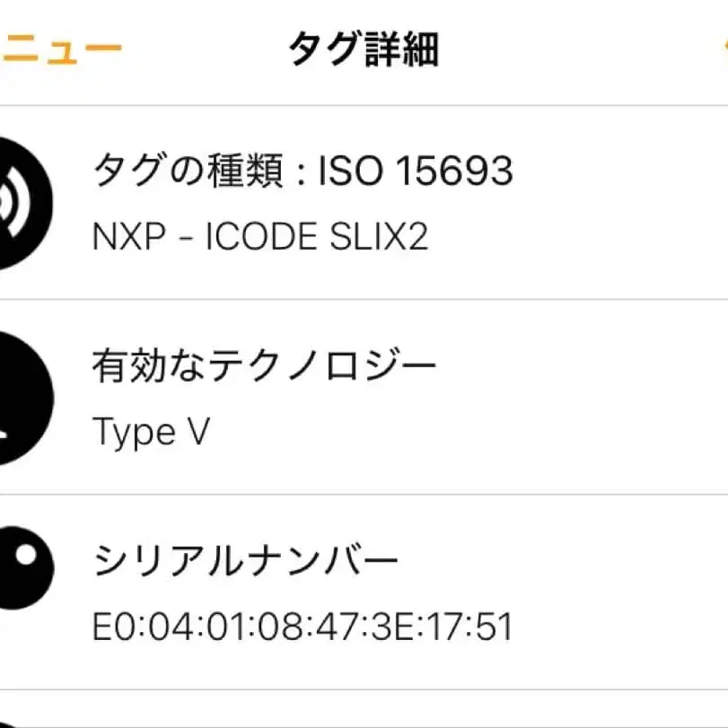Tap the タグ詳細 header title
Image resolution: width=728 pixels, height=728 pixels.
click(364, 48)
